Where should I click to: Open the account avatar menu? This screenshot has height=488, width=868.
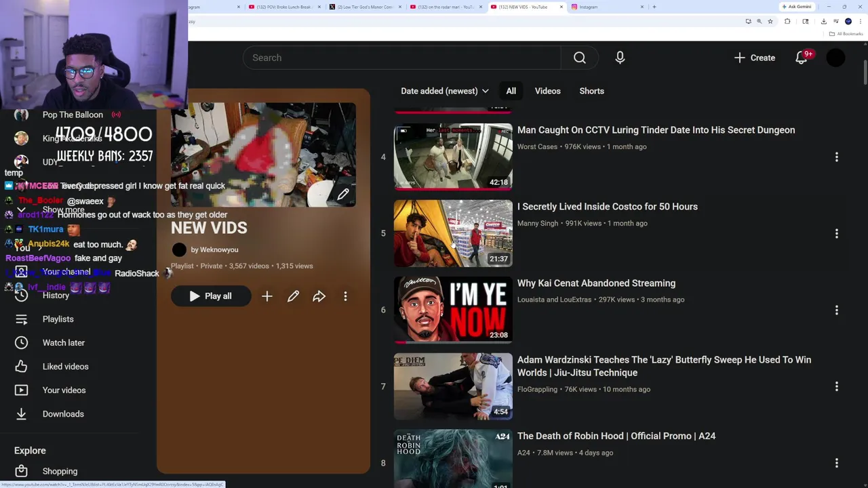pyautogui.click(x=835, y=58)
